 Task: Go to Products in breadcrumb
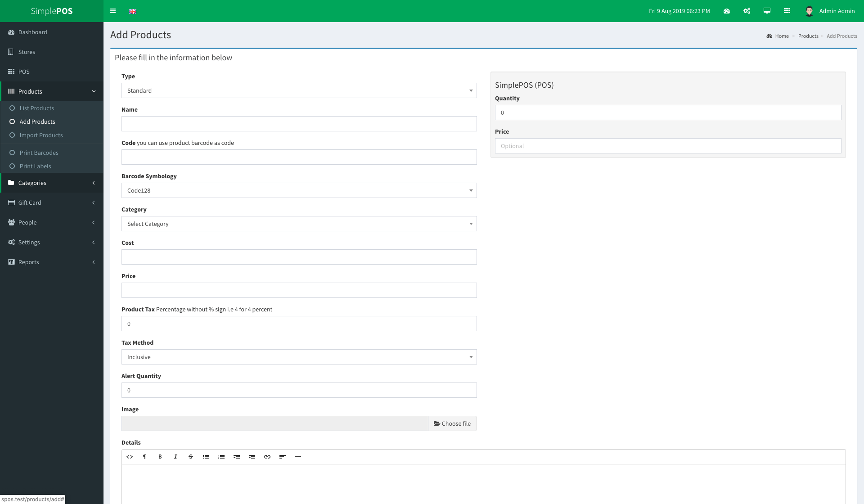click(808, 36)
